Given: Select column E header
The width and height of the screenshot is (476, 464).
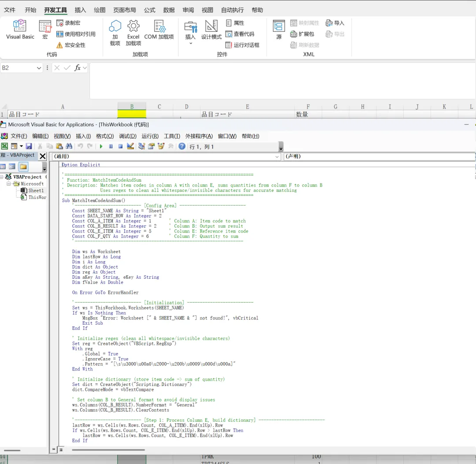Looking at the screenshot, I should (247, 107).
